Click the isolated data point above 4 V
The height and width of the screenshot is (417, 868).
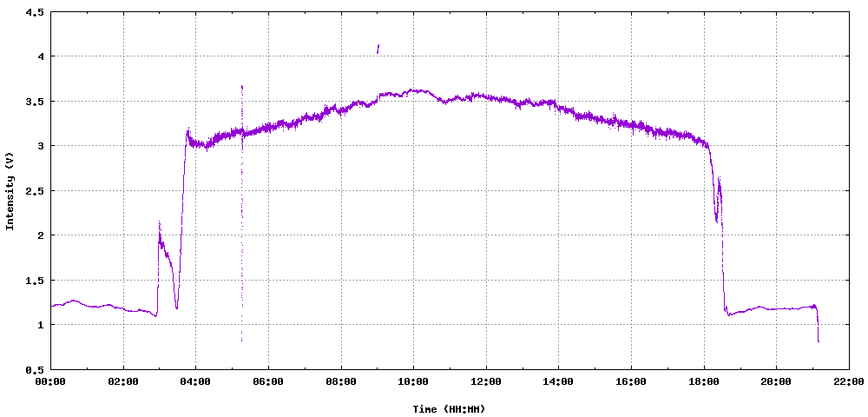point(378,49)
